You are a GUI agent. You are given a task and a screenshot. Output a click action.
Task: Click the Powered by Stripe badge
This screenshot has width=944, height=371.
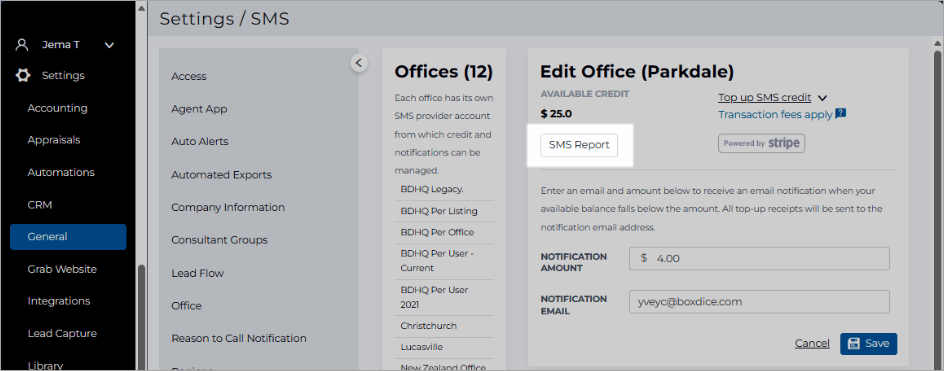pyautogui.click(x=762, y=143)
